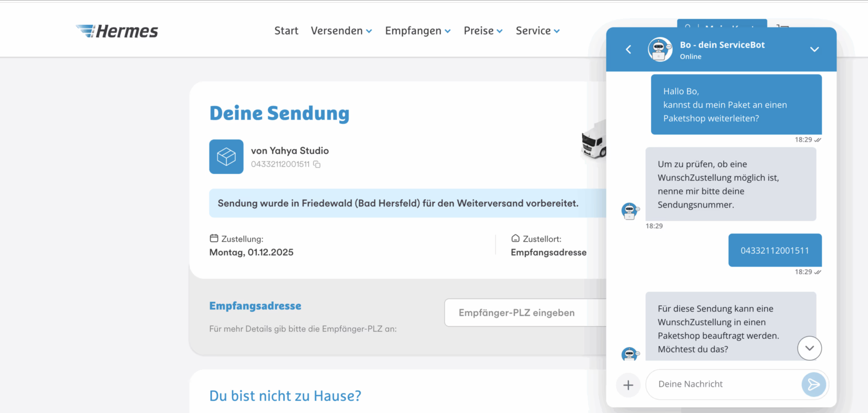Click the sent tracking number chat bubble
Image resolution: width=868 pixels, height=413 pixels.
[x=775, y=250]
